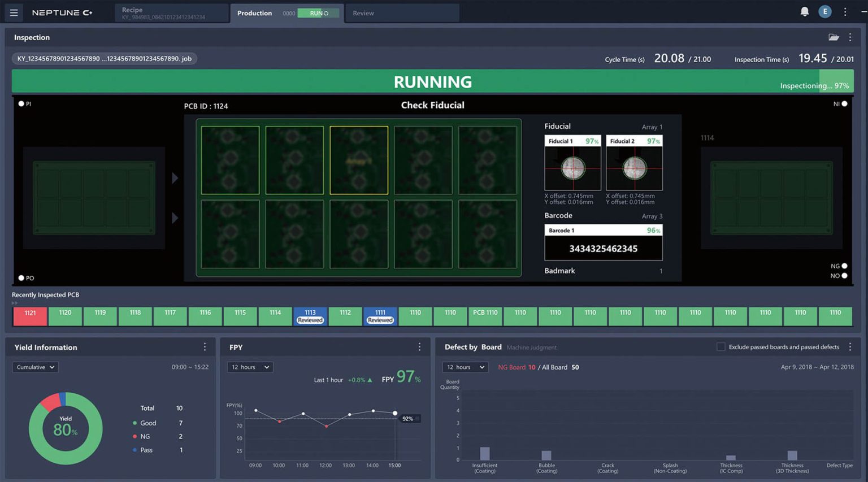Select failed PCB 1121 tile
This screenshot has width=868, height=482.
pyautogui.click(x=30, y=316)
